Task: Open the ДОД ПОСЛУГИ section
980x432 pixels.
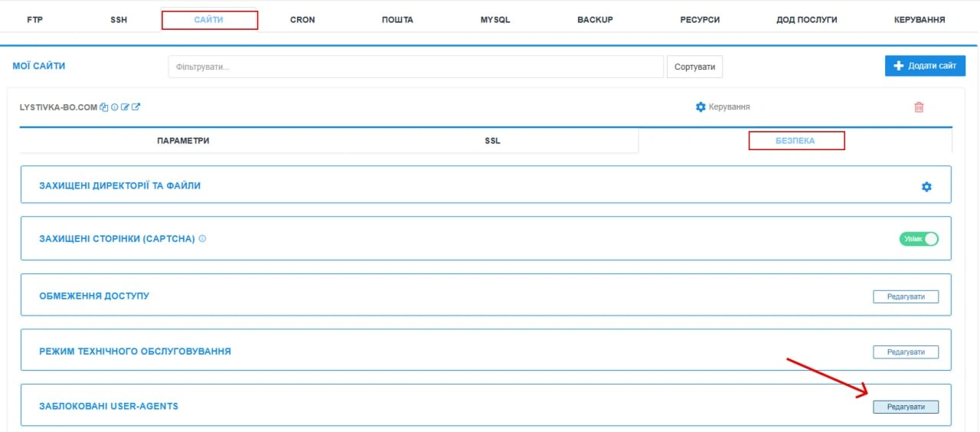Action: (807, 20)
